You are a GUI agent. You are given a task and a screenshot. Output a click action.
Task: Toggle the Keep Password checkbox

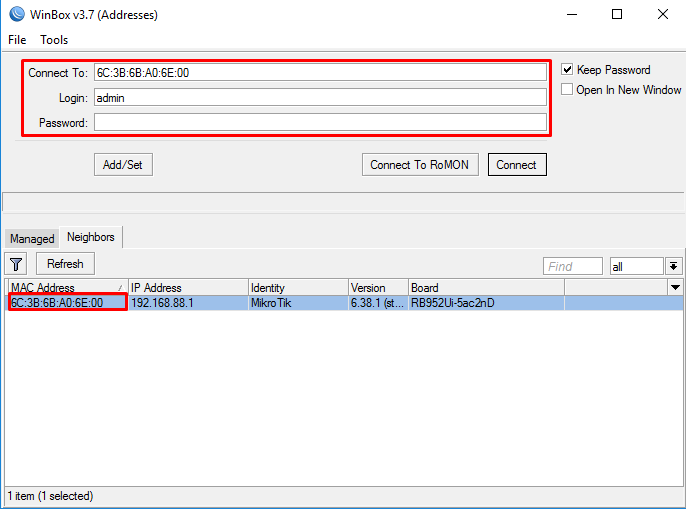tap(567, 69)
